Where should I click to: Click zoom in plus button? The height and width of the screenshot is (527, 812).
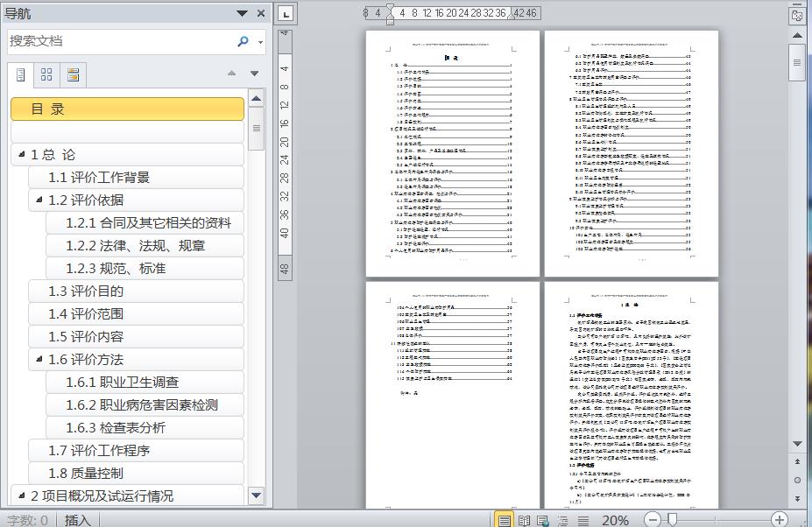[780, 519]
